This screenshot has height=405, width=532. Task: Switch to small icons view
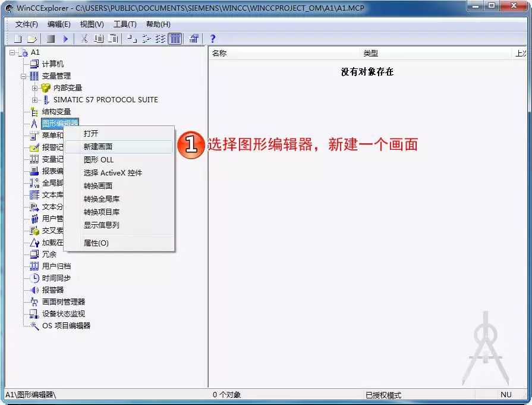coord(146,39)
